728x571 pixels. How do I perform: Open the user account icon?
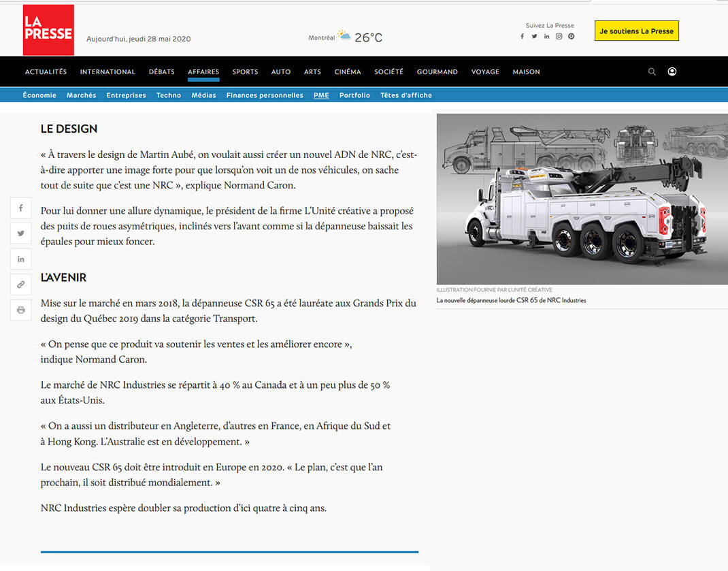pyautogui.click(x=672, y=71)
